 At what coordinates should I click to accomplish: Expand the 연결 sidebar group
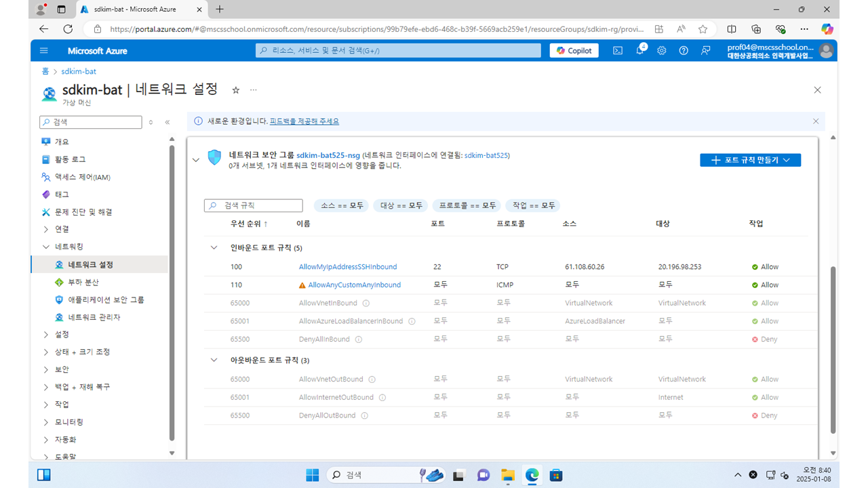click(x=46, y=229)
